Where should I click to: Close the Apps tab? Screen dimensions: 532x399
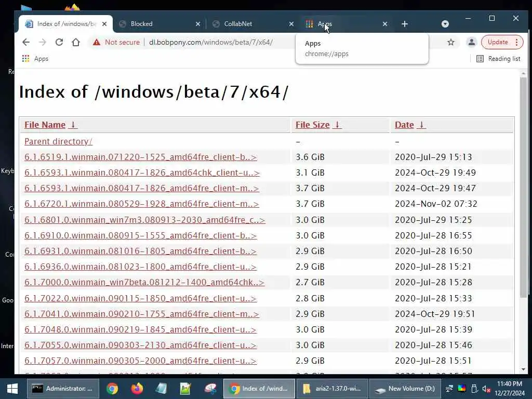coord(385,24)
